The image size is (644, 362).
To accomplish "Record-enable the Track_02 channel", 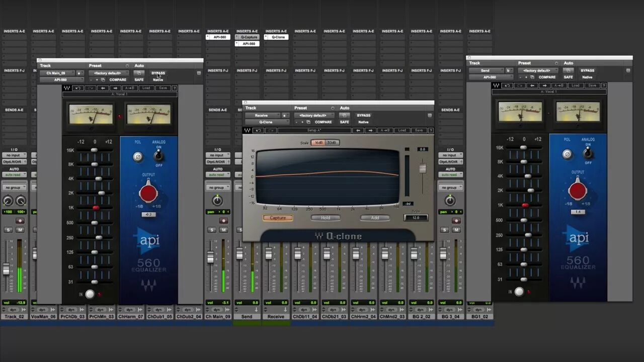I will (20, 221).
